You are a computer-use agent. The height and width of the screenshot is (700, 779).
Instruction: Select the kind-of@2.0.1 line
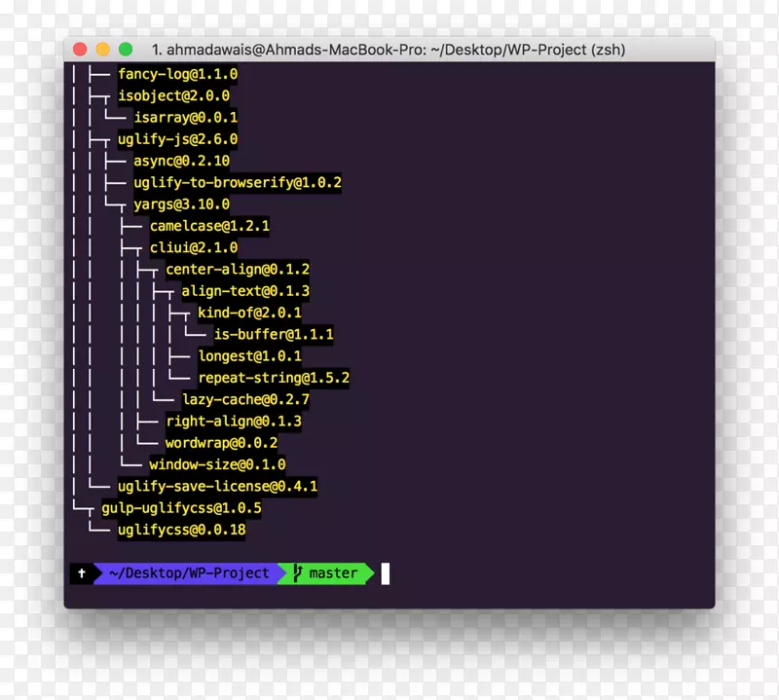pos(249,313)
